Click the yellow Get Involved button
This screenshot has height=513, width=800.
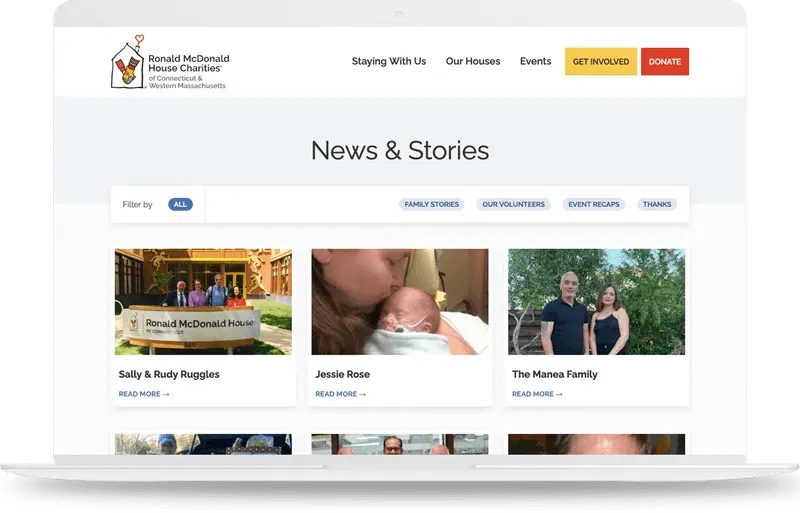coord(601,61)
